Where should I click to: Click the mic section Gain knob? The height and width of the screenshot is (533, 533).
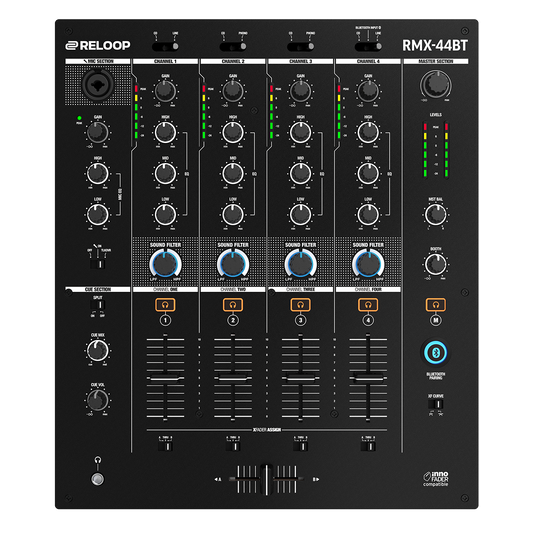98,132
